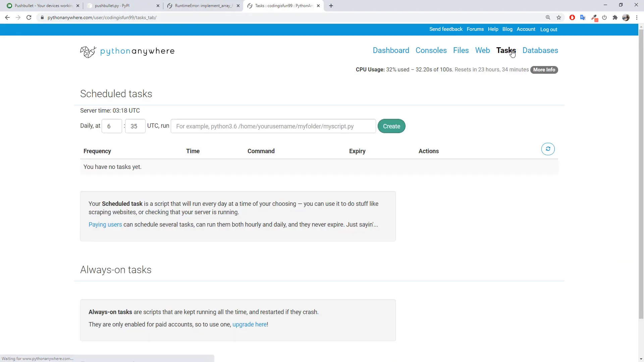Open Chrome's three-dot menu

pyautogui.click(x=637, y=17)
